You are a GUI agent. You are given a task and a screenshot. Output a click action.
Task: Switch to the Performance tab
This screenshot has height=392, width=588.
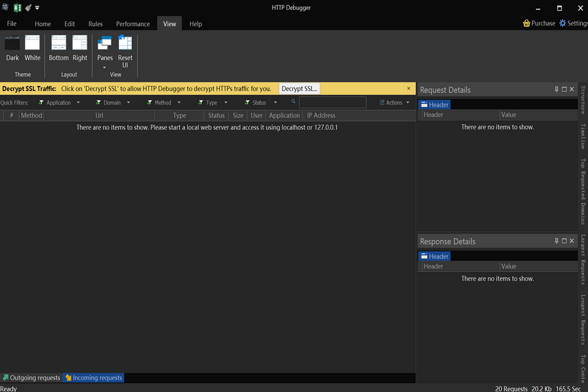point(132,23)
